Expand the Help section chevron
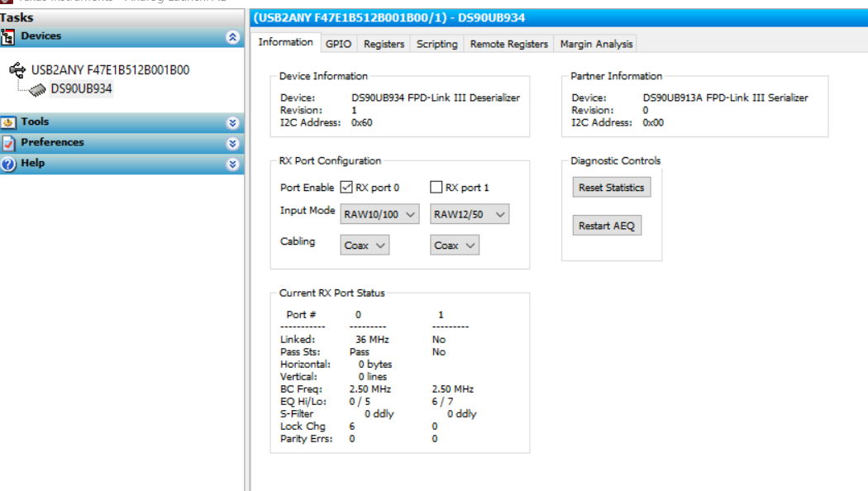Viewport: 868px width, 491px height. [x=232, y=164]
